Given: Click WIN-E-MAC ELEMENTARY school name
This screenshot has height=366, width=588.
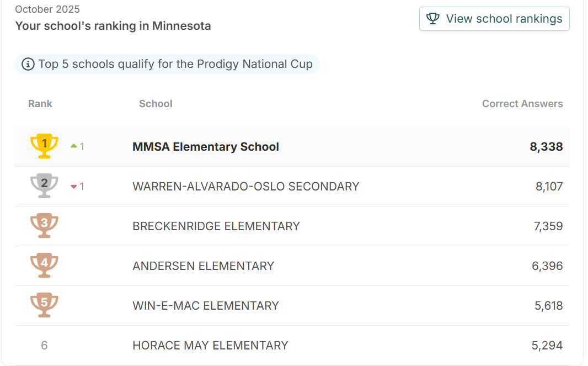Looking at the screenshot, I should click(206, 306).
